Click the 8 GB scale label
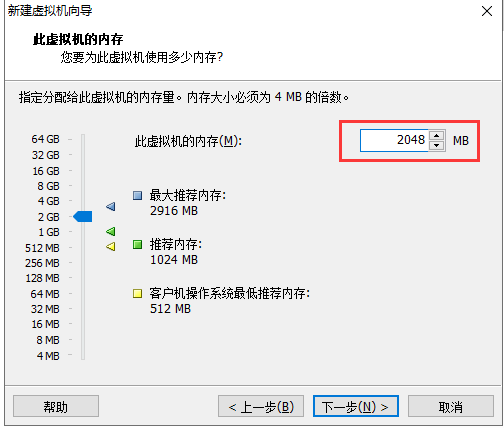This screenshot has height=428, width=504. [x=48, y=186]
